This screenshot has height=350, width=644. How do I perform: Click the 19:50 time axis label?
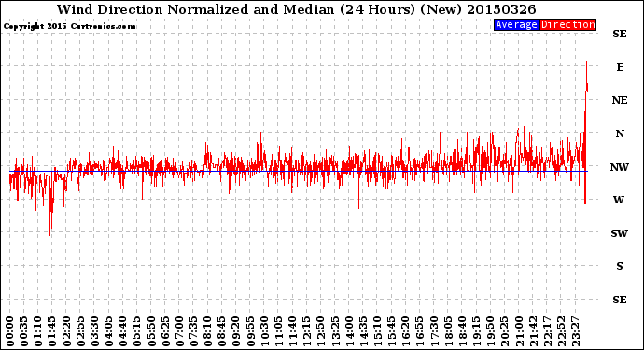pyautogui.click(x=492, y=331)
